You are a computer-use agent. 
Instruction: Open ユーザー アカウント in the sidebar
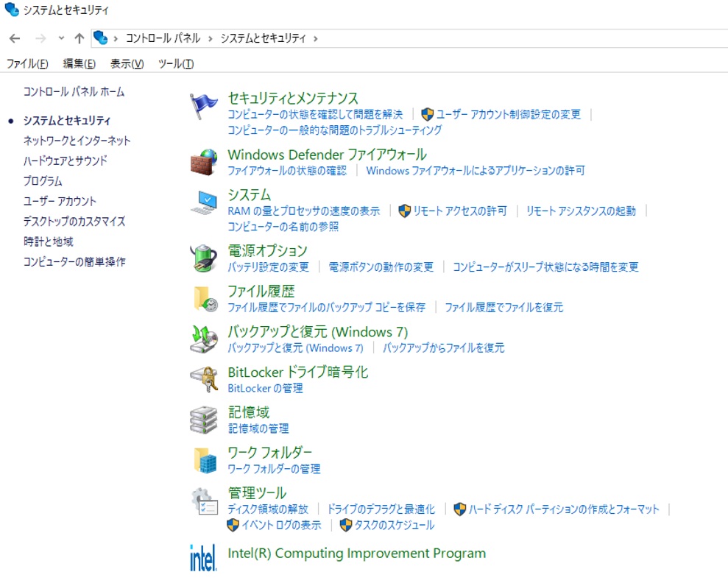pyautogui.click(x=60, y=201)
